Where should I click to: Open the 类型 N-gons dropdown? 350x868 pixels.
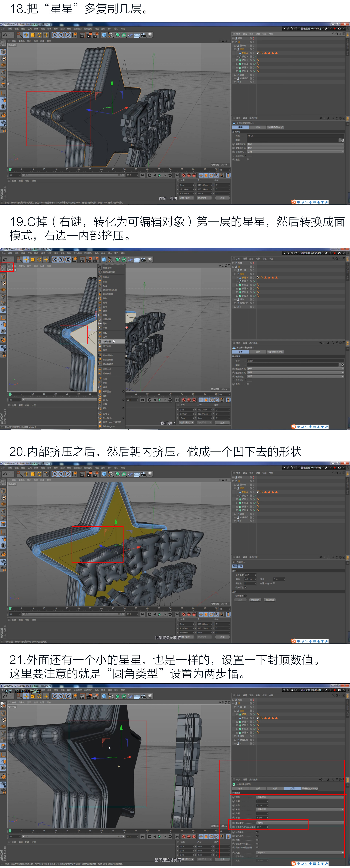[x=300, y=852]
